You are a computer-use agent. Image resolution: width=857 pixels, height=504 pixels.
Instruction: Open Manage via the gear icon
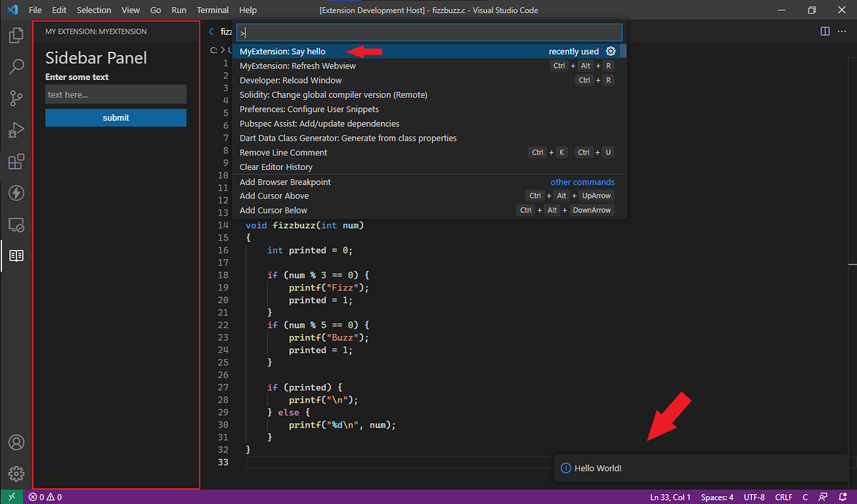(16, 473)
